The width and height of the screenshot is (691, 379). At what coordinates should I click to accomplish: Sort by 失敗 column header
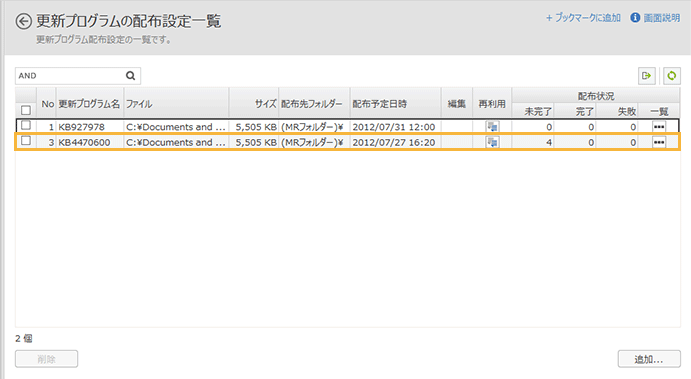point(617,111)
